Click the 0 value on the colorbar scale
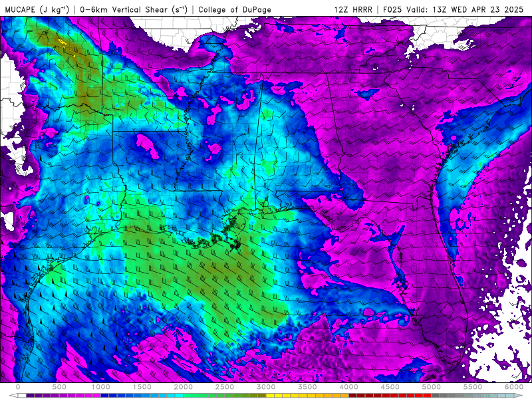The height and width of the screenshot is (399, 532). 18,387
